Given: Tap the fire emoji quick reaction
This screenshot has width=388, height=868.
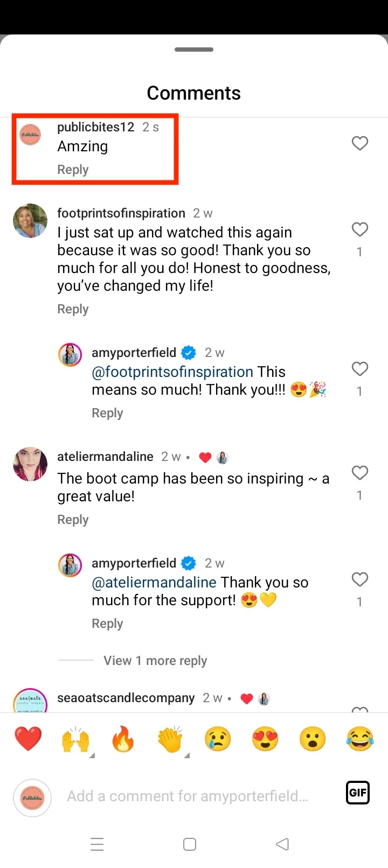Looking at the screenshot, I should click(x=123, y=739).
